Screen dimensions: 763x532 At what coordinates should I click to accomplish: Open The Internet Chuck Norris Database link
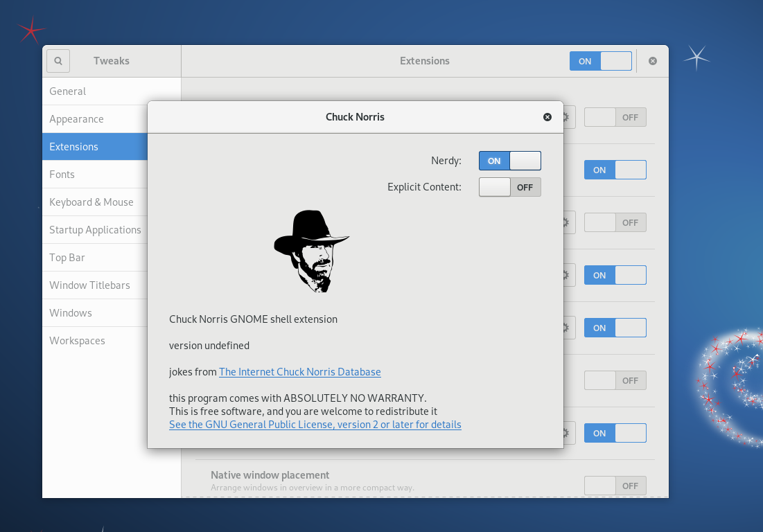coord(300,372)
